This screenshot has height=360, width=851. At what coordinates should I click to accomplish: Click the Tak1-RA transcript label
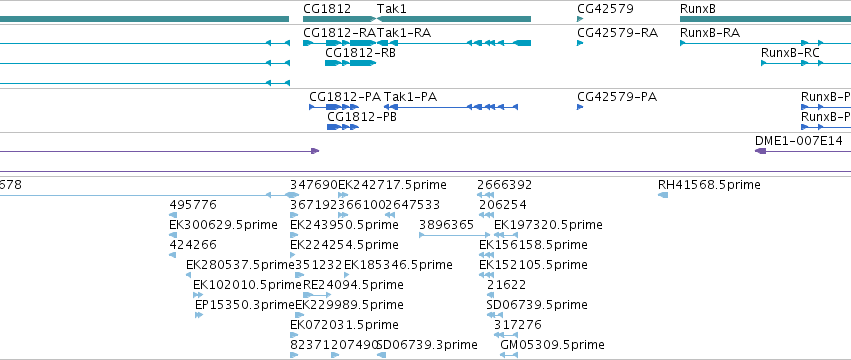tap(404, 33)
